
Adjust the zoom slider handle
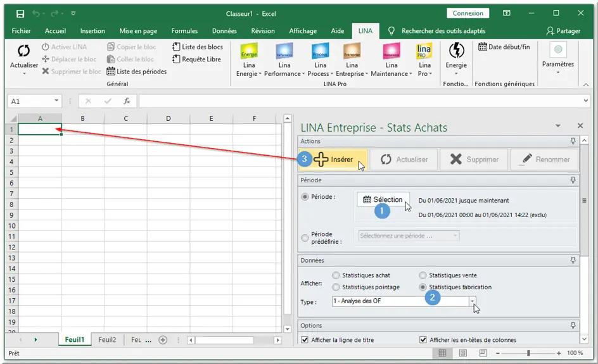click(528, 353)
